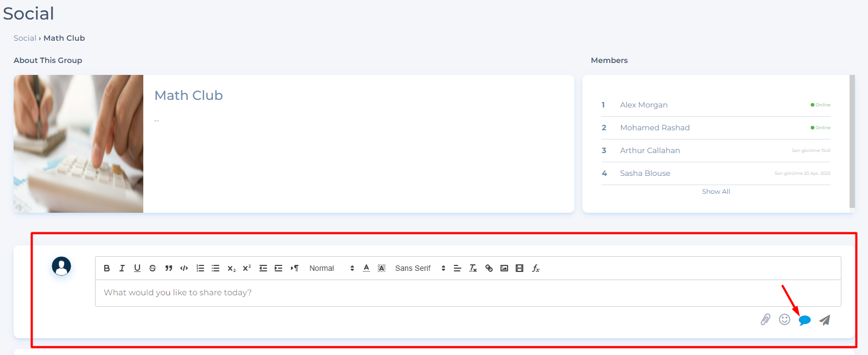
Task: Open the Normal heading size dropdown
Action: click(331, 268)
